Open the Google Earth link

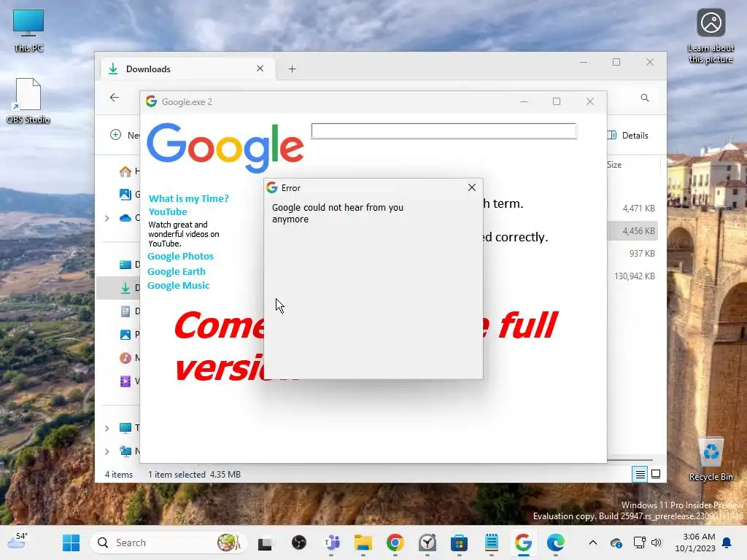pos(177,271)
